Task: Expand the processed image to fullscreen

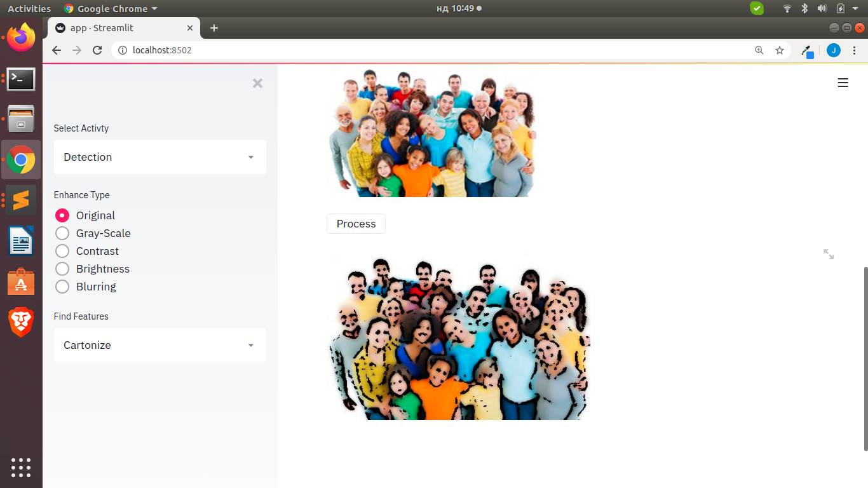Action: 828,254
